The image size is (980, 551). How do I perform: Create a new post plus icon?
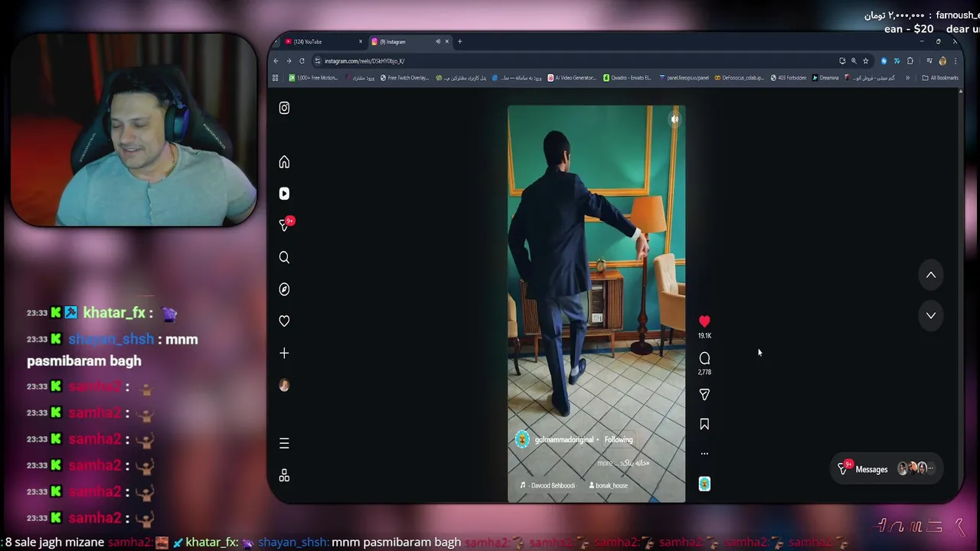[x=284, y=353]
